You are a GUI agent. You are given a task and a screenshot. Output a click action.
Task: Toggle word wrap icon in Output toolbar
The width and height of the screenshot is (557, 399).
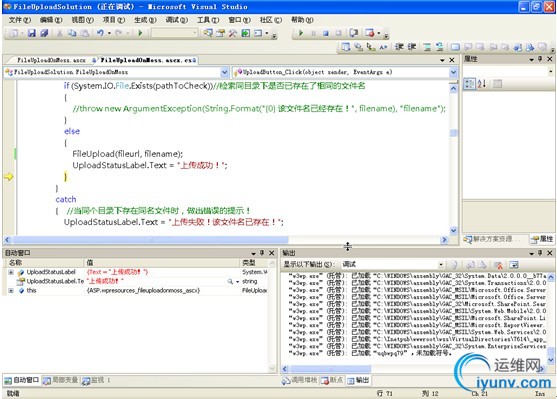click(x=514, y=264)
